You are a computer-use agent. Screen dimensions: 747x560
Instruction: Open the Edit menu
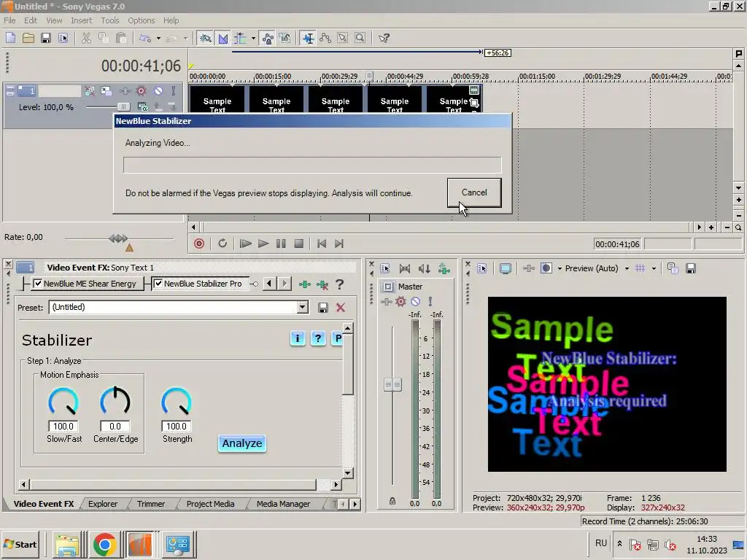31,20
